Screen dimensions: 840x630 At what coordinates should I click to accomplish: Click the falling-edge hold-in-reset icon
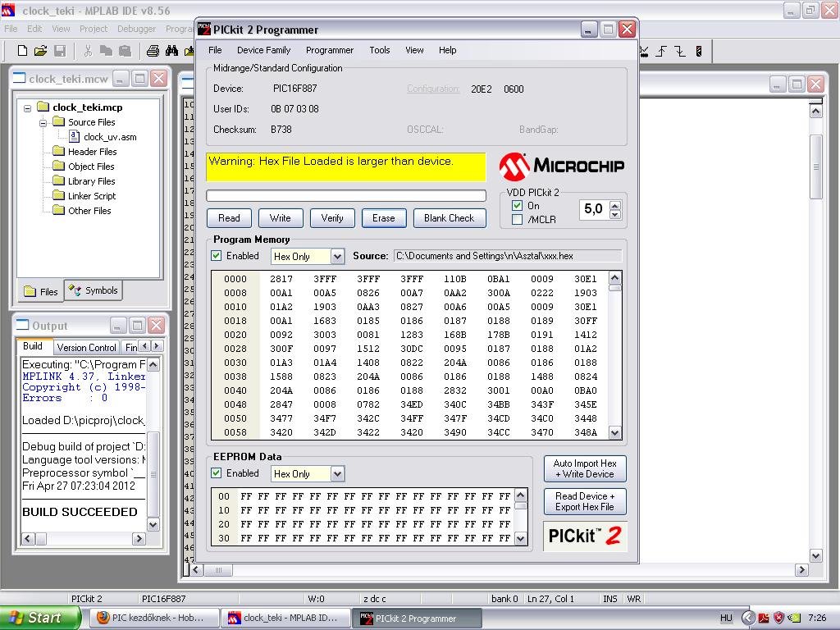(680, 51)
